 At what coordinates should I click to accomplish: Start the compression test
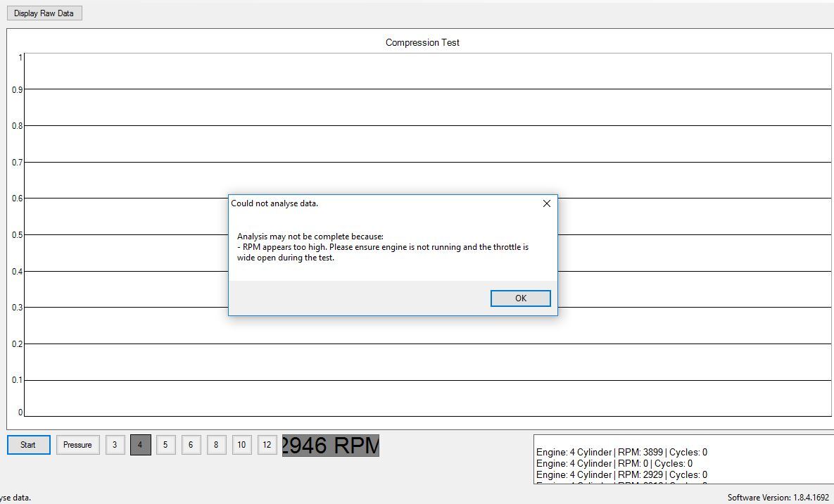click(28, 445)
